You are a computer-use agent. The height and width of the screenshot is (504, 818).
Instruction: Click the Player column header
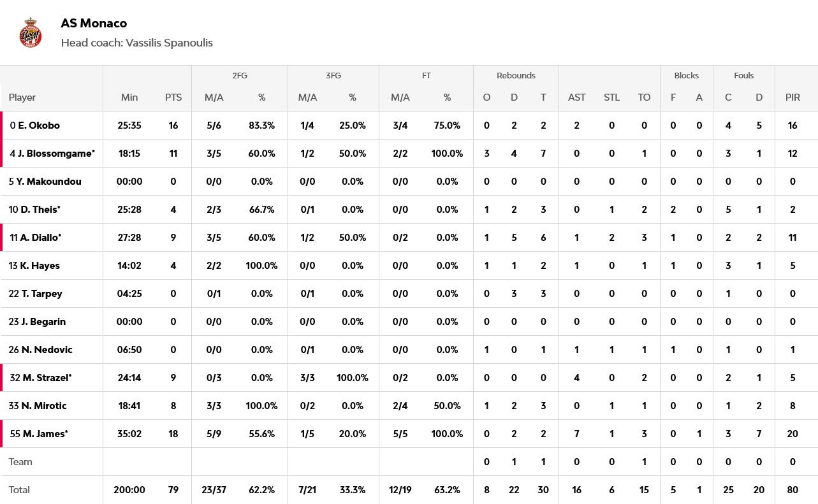coord(22,97)
